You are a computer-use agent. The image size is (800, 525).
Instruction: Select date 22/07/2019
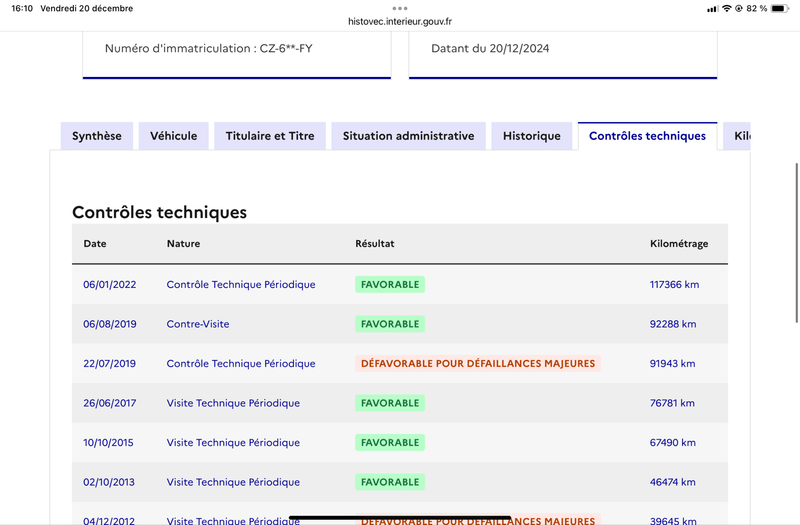coord(109,363)
